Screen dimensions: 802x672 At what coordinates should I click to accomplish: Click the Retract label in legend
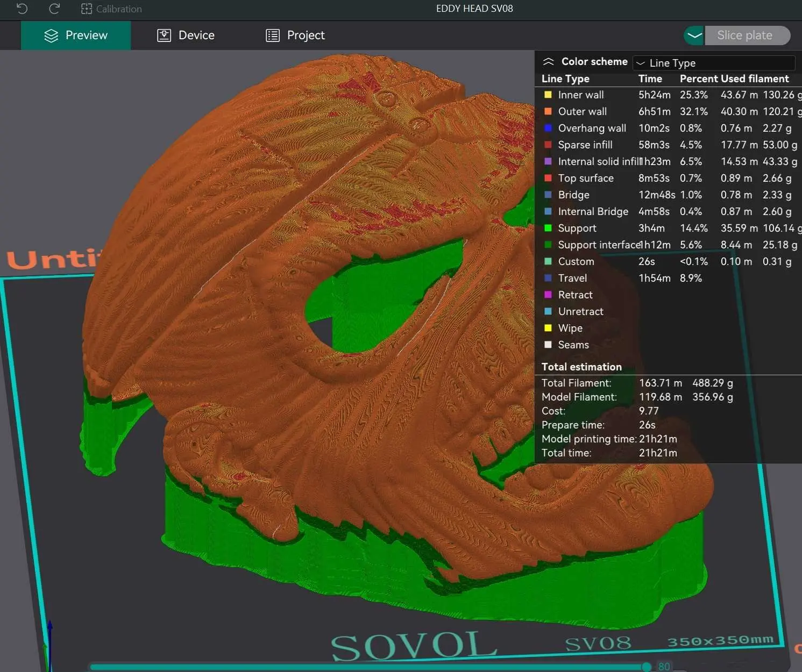point(575,295)
